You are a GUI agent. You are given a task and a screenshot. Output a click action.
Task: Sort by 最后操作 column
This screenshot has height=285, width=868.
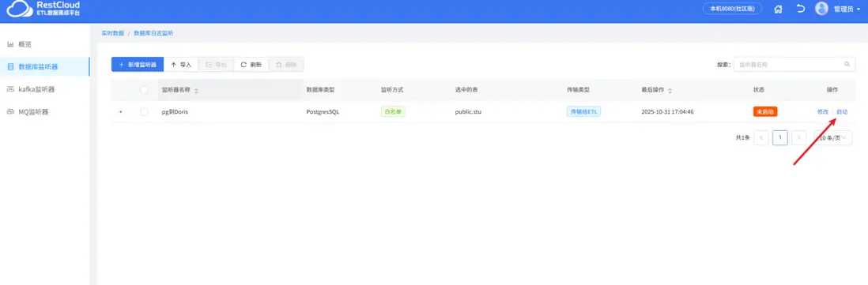670,90
